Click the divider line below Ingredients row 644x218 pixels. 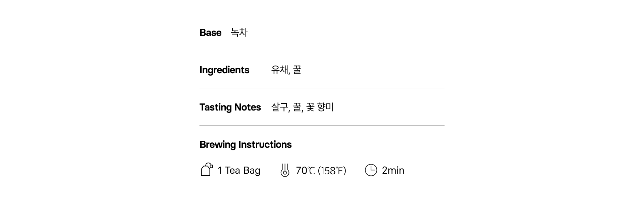(x=322, y=88)
